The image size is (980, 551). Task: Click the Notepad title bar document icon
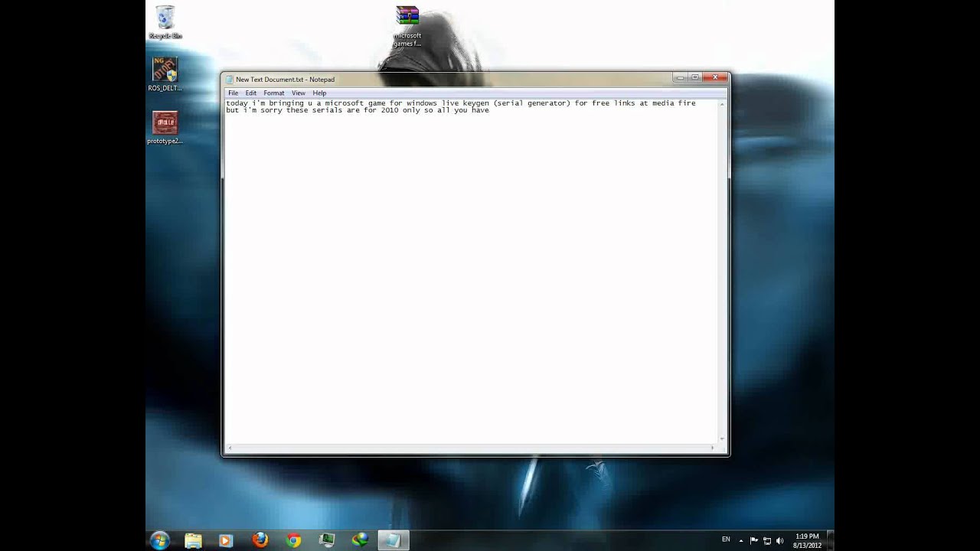230,80
